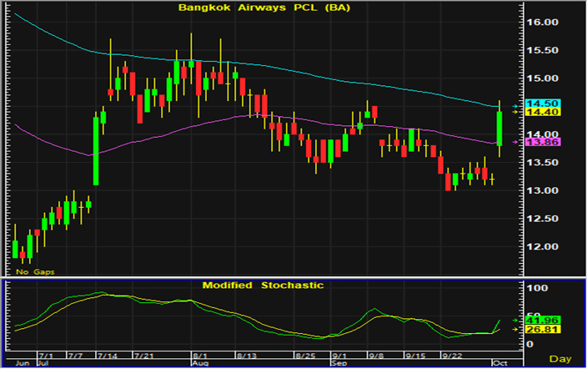Click the Sep month label
The image size is (588, 369).
(340, 364)
